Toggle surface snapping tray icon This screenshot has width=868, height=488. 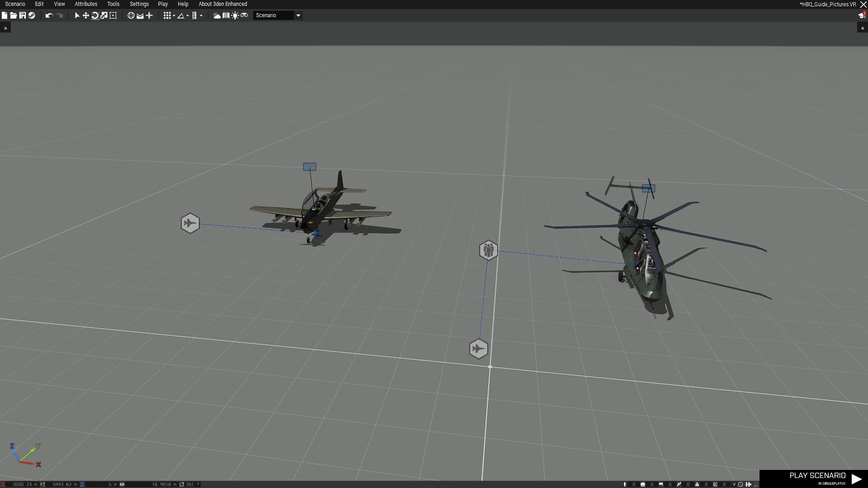[x=140, y=15]
